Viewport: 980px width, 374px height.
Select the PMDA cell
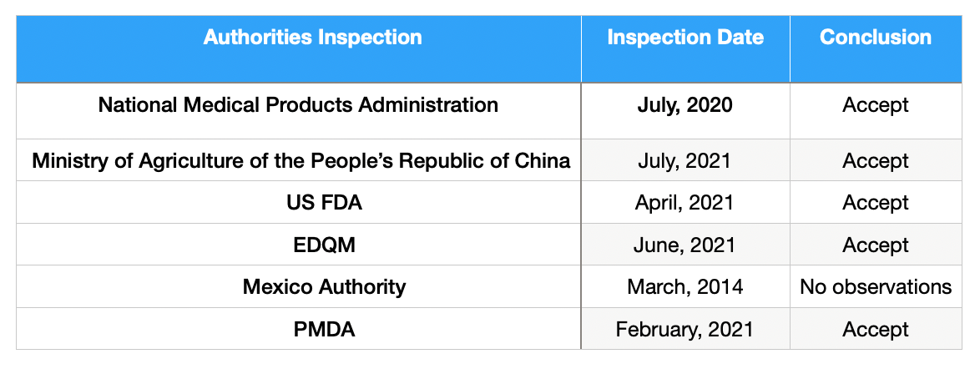tap(299, 328)
